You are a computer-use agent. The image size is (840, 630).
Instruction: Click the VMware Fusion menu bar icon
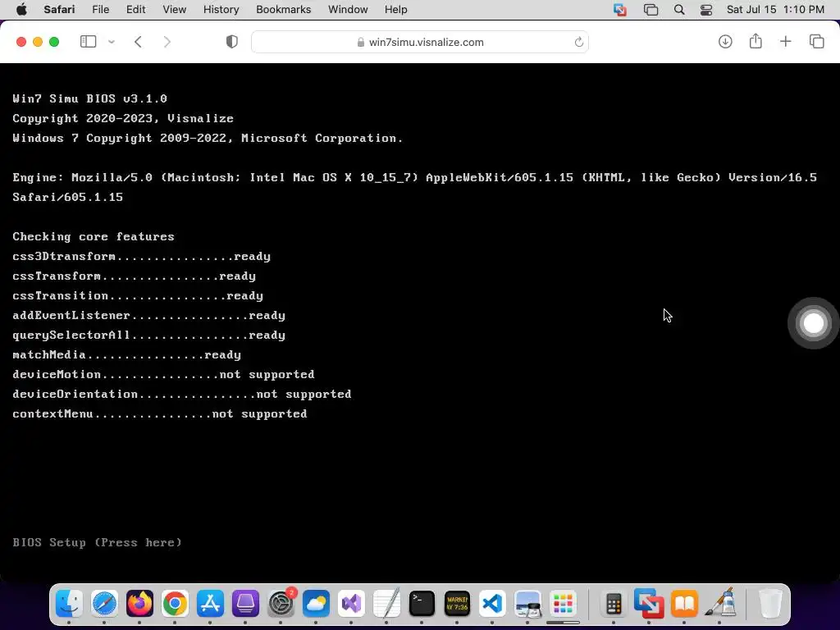pyautogui.click(x=620, y=10)
